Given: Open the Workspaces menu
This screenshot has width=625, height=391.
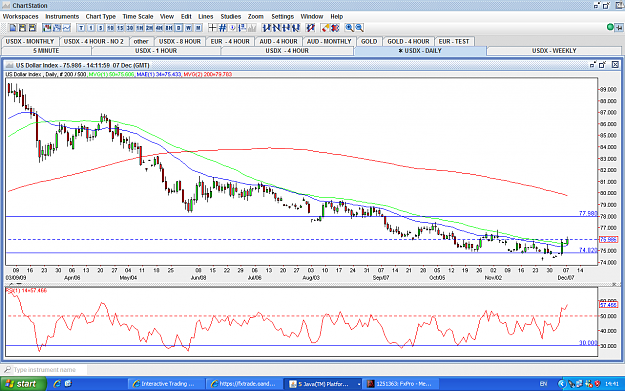Looking at the screenshot, I should (21, 16).
